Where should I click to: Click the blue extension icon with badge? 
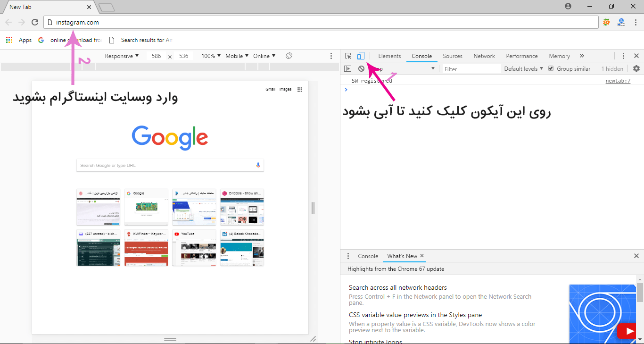point(621,22)
